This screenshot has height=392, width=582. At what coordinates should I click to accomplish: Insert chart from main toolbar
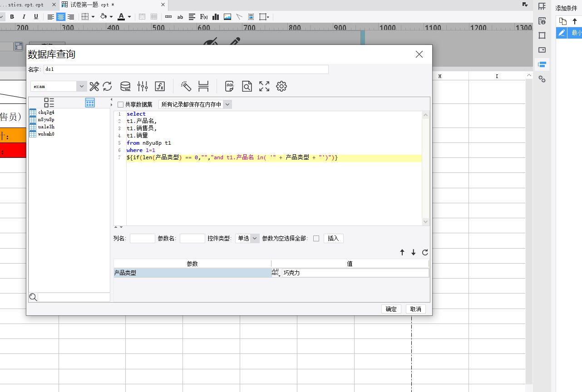click(x=216, y=17)
